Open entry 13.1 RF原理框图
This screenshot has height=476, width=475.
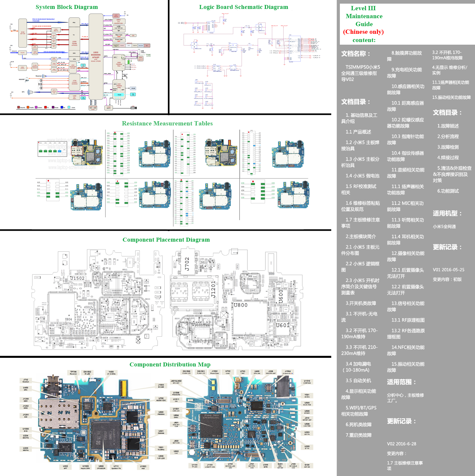(408, 320)
